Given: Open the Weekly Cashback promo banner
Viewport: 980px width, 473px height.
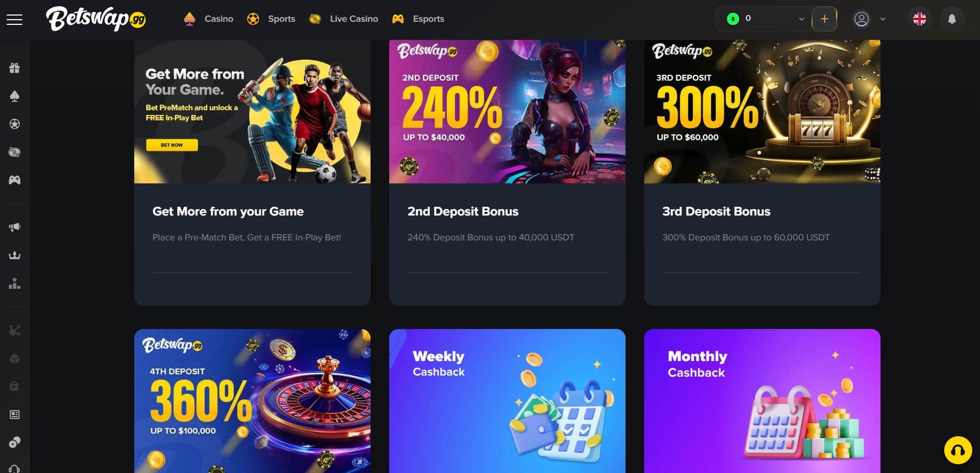Looking at the screenshot, I should click(x=507, y=400).
